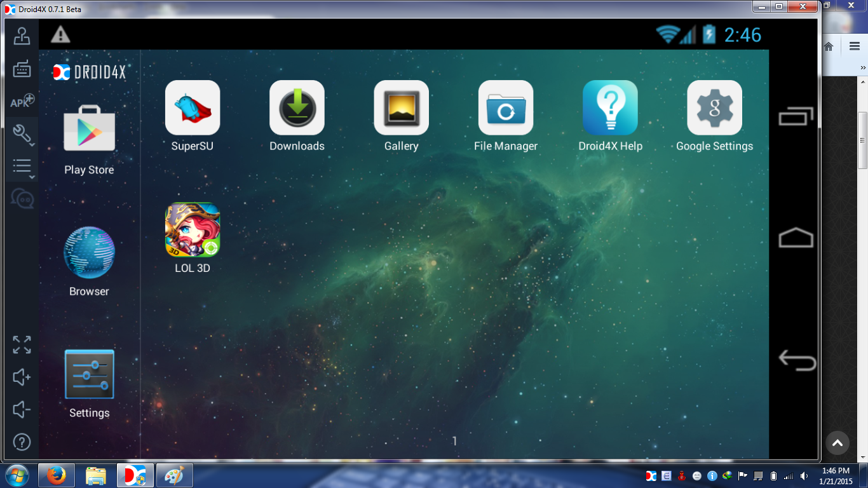Image resolution: width=868 pixels, height=488 pixels.
Task: Click the 2:46 clock in Android status bar
Action: [742, 35]
